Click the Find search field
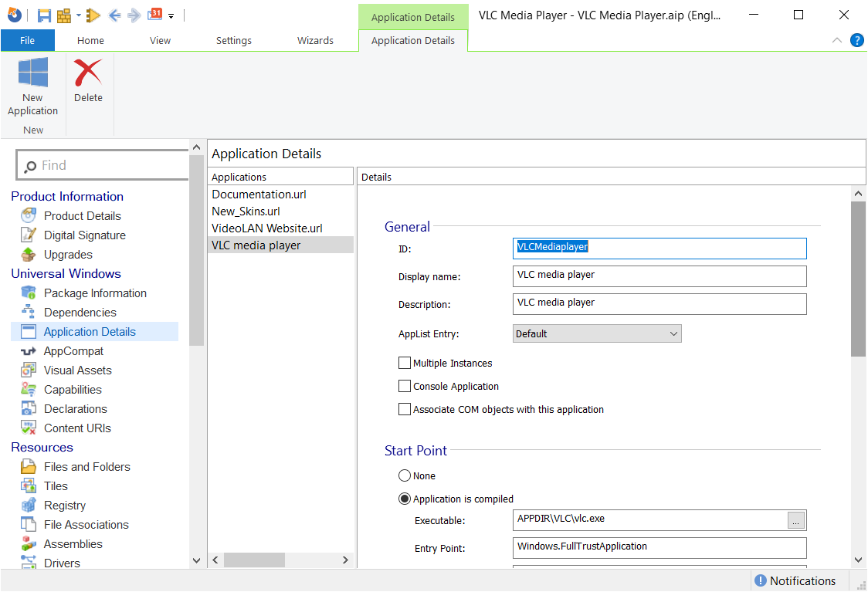 click(103, 165)
